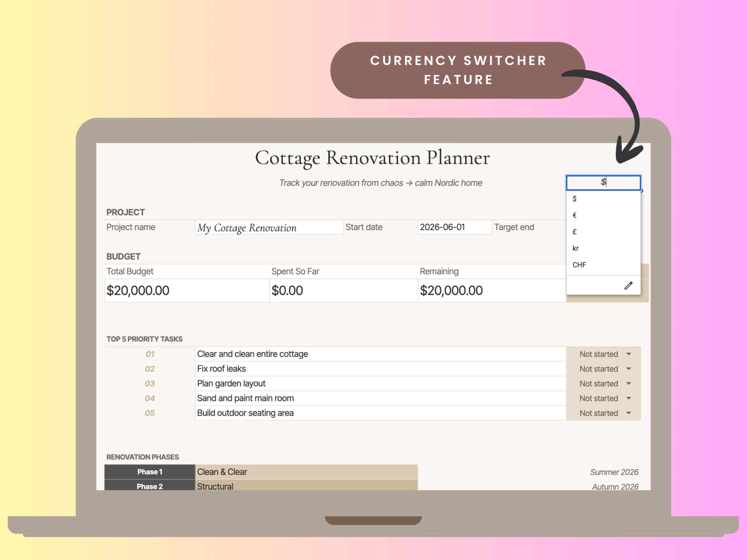Click the tagline about calm Nordic home

381,183
